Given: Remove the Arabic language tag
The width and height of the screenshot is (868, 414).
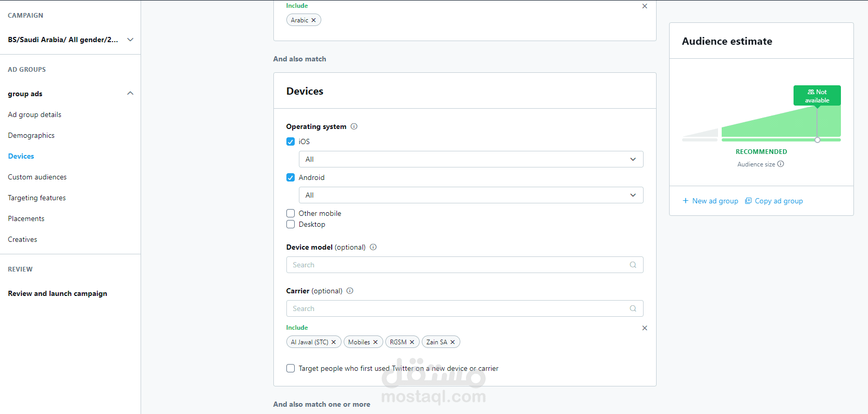Looking at the screenshot, I should tap(313, 20).
